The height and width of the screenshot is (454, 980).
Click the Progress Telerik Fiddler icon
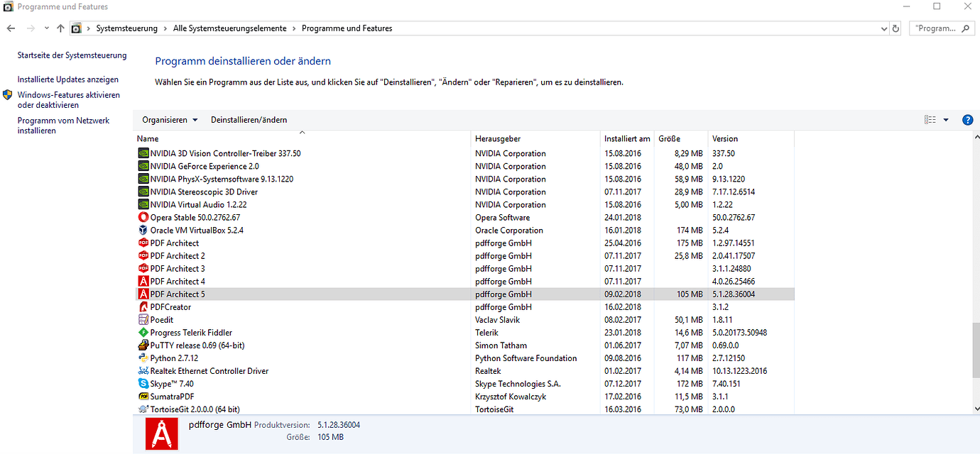click(143, 332)
